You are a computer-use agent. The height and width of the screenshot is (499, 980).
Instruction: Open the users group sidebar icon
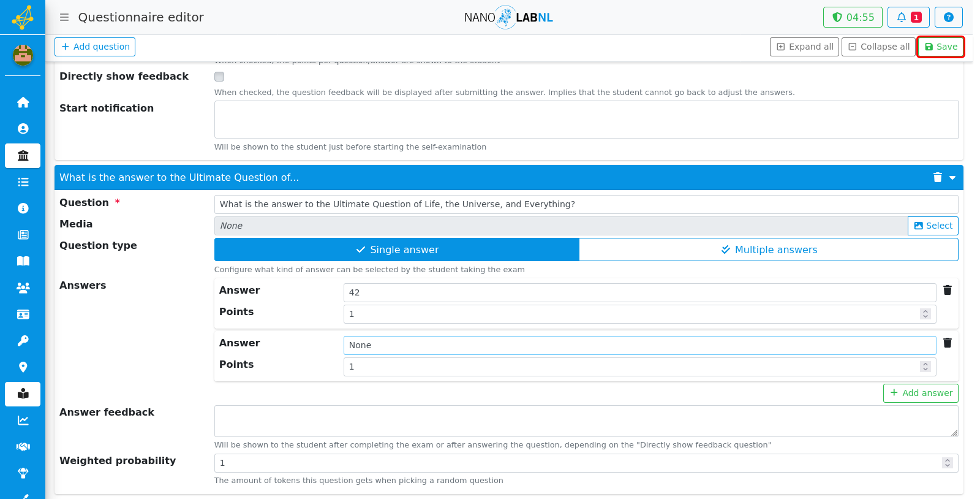tap(23, 288)
